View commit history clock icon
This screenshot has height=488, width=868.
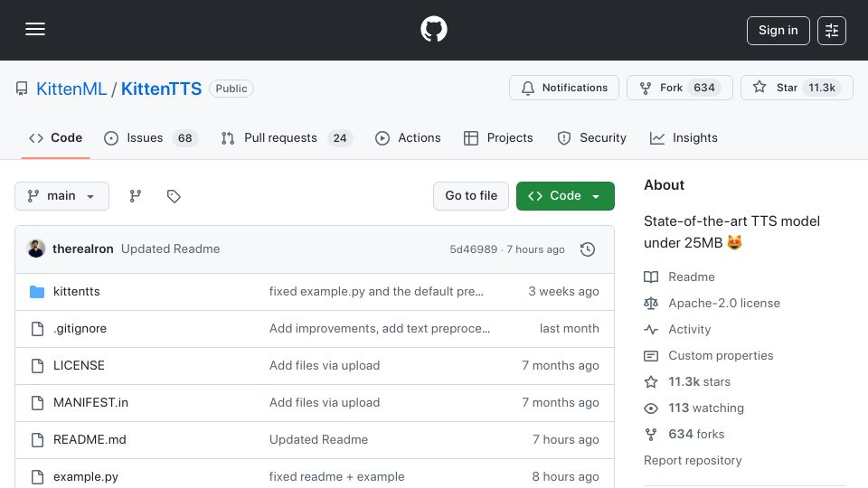[x=588, y=249]
